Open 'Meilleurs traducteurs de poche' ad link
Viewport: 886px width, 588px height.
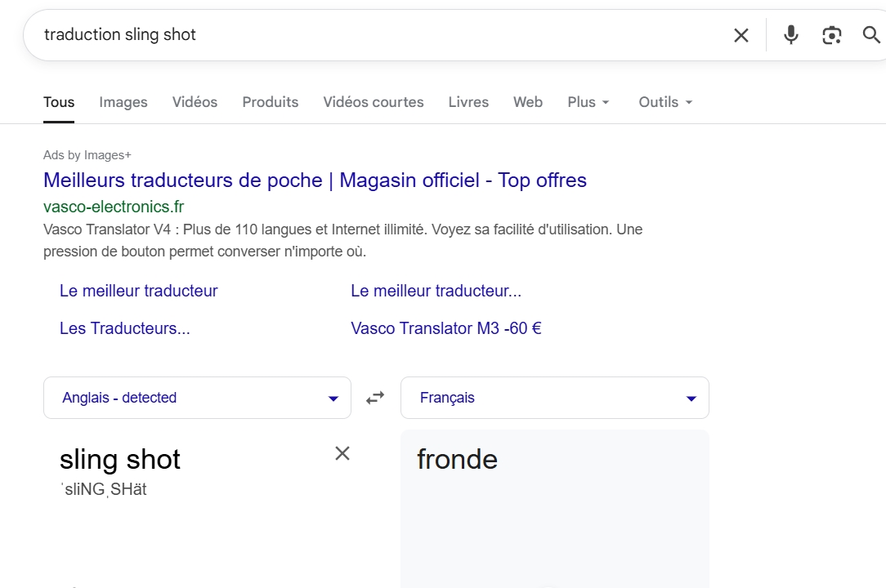tap(315, 180)
